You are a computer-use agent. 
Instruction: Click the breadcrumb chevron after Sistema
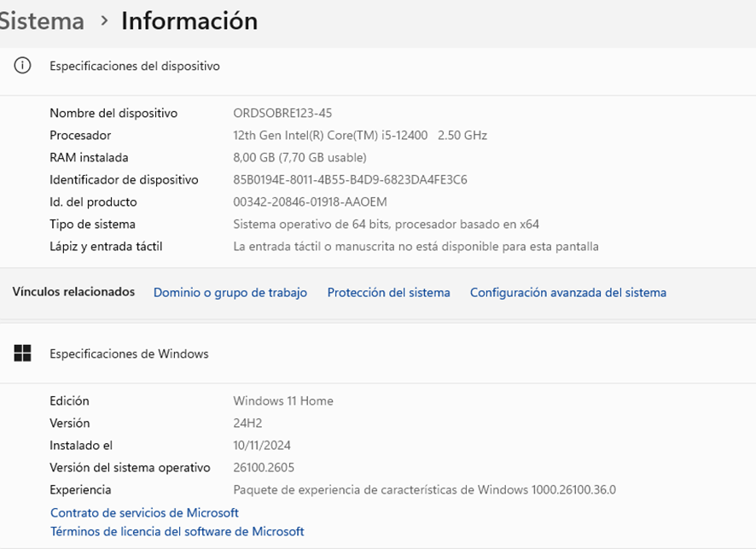104,20
